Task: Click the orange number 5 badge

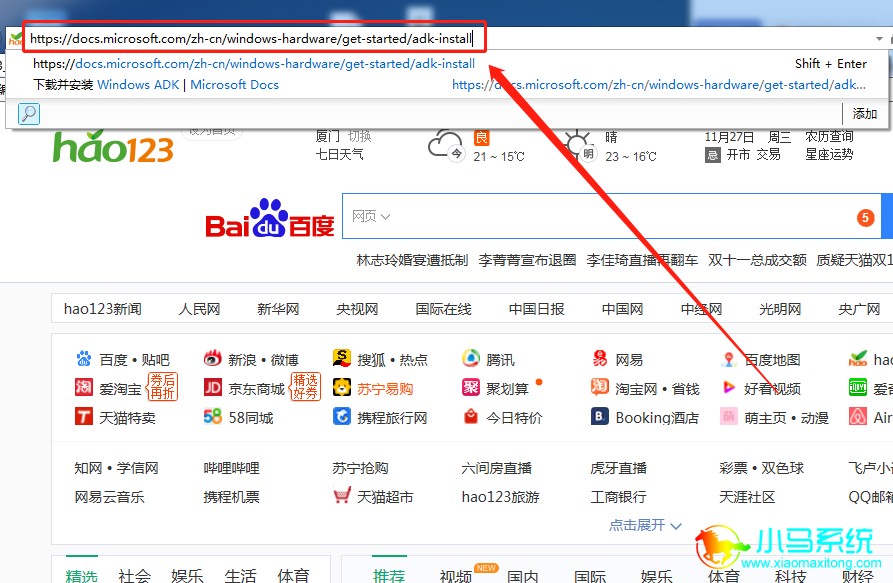Action: coord(865,217)
